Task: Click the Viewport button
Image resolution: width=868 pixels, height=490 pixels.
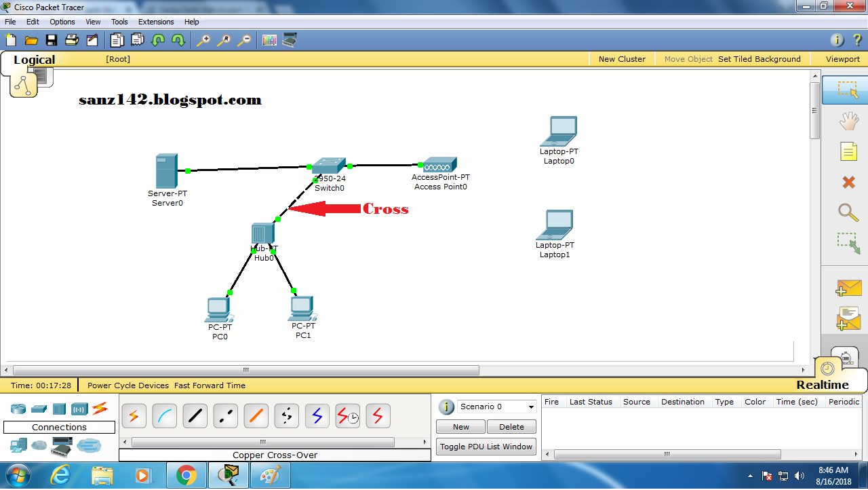Action: 843,59
